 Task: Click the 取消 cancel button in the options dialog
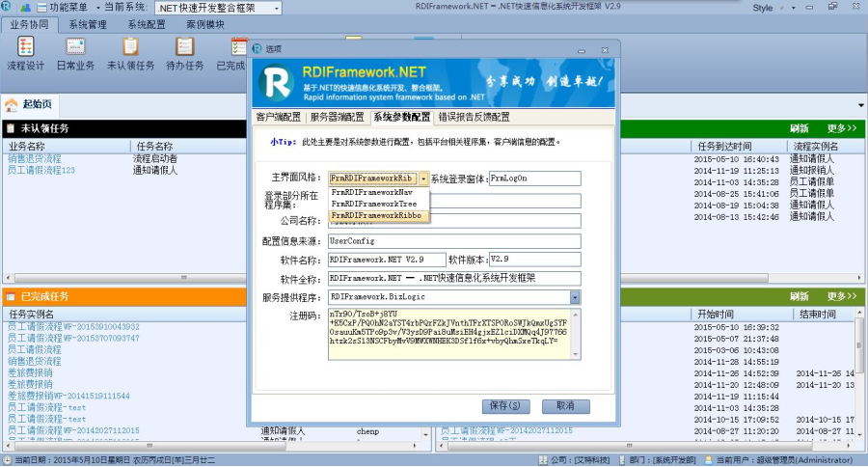click(x=566, y=406)
